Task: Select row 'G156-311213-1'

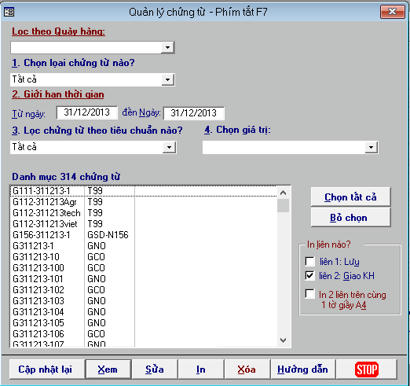Action: [x=144, y=235]
